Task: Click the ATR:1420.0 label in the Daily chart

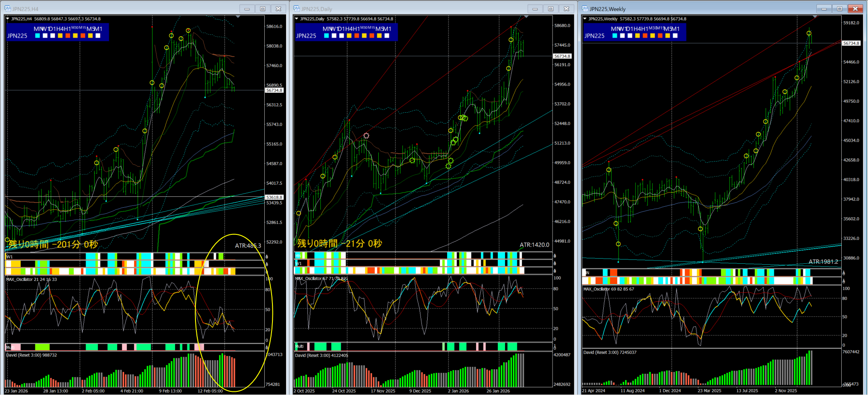Action: click(534, 245)
